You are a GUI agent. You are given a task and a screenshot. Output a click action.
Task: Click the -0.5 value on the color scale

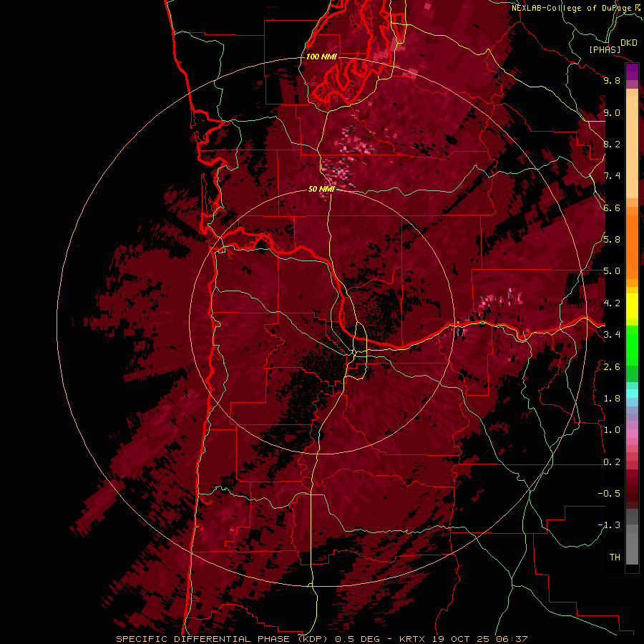pos(609,494)
